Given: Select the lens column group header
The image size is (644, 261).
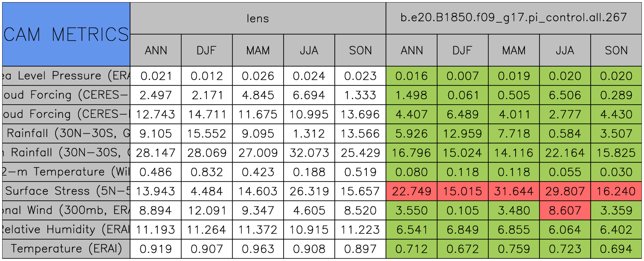Looking at the screenshot, I should pyautogui.click(x=258, y=18).
